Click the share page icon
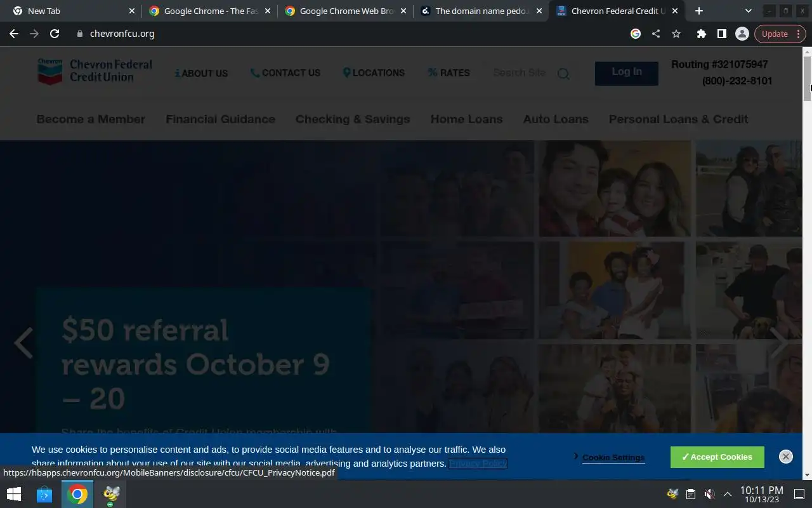Screen dimensions: 812x508 tap(656, 34)
